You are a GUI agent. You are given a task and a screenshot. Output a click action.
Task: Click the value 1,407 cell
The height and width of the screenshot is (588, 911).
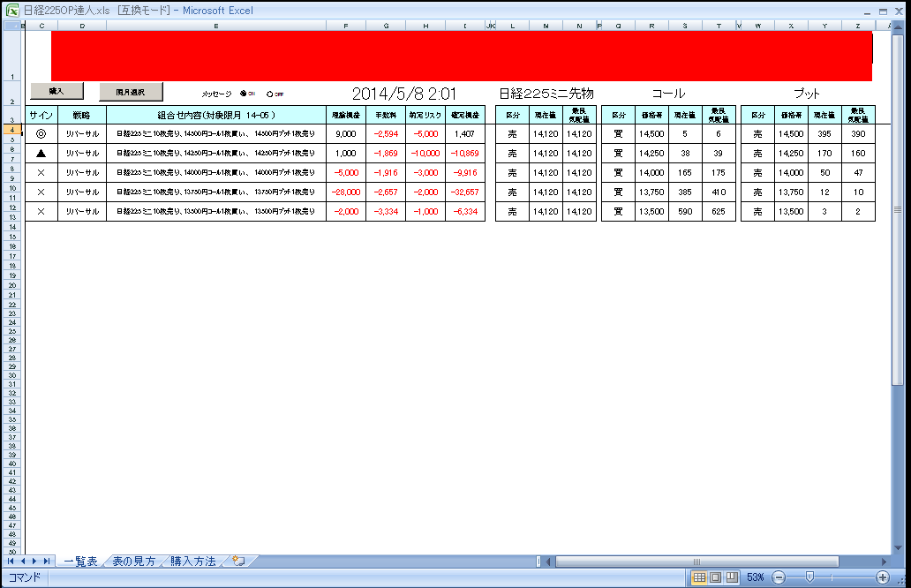point(465,133)
